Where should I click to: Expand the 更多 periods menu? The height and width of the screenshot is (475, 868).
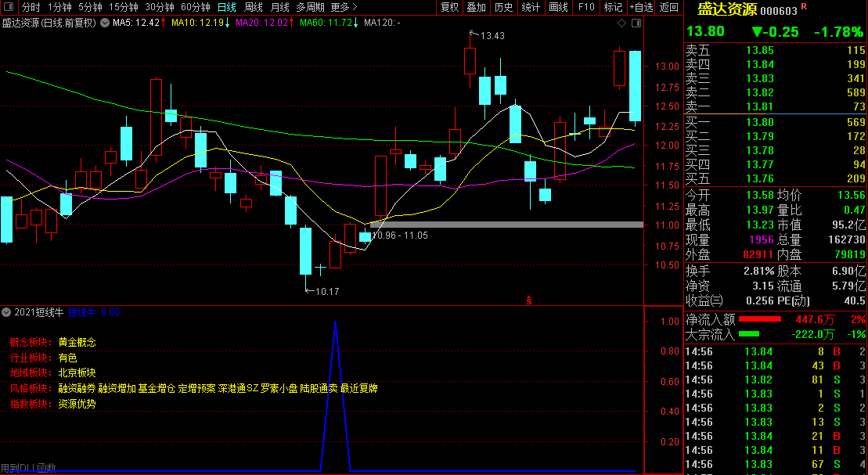tap(344, 7)
